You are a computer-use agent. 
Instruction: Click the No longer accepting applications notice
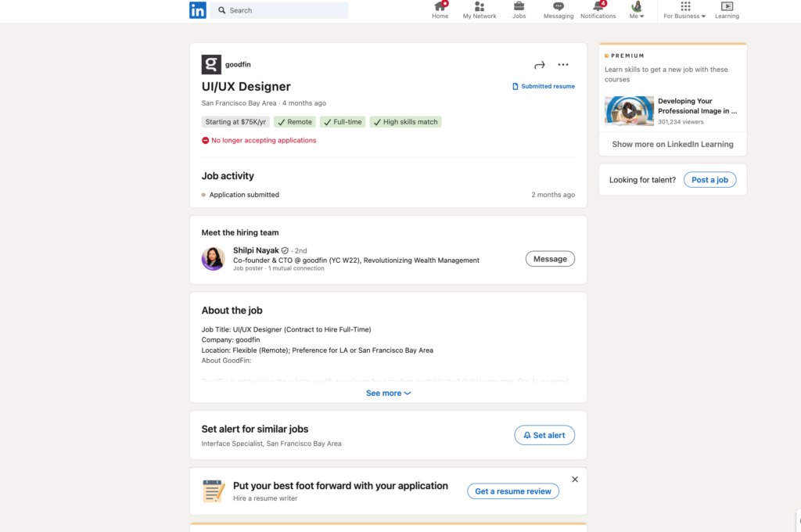coord(259,141)
